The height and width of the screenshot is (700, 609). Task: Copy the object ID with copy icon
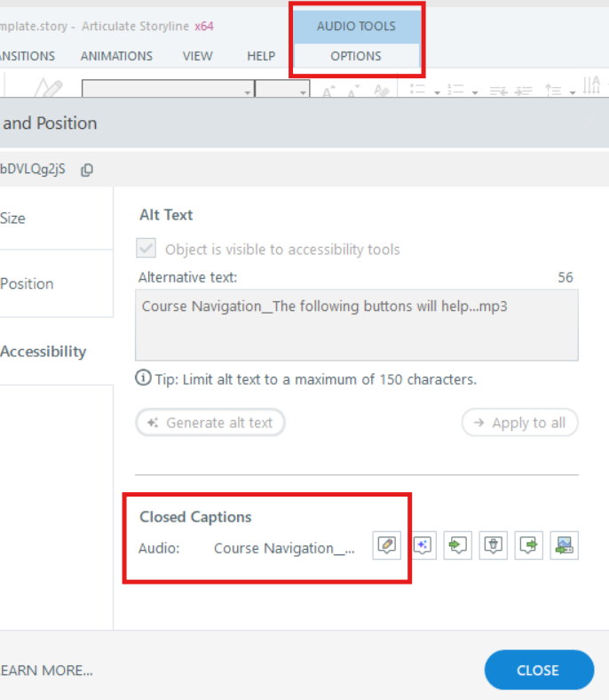click(87, 170)
